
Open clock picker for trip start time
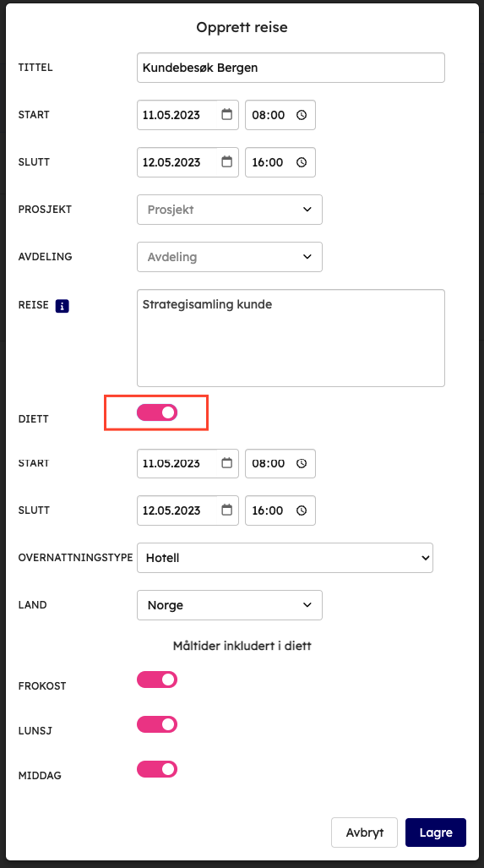pyautogui.click(x=302, y=115)
